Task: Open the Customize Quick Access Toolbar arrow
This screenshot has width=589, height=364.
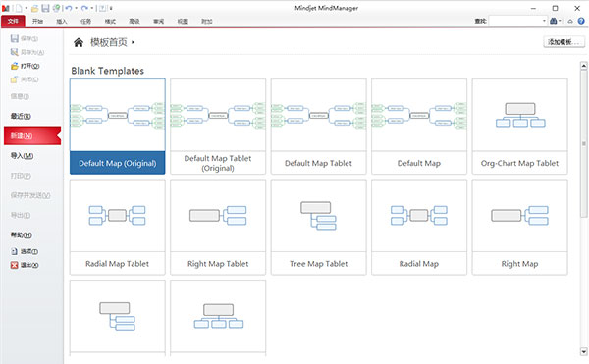Action: pos(111,8)
